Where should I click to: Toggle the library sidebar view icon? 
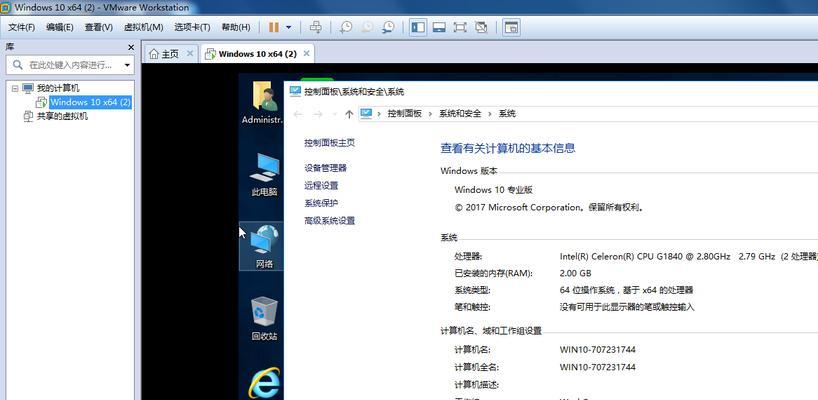[418, 27]
